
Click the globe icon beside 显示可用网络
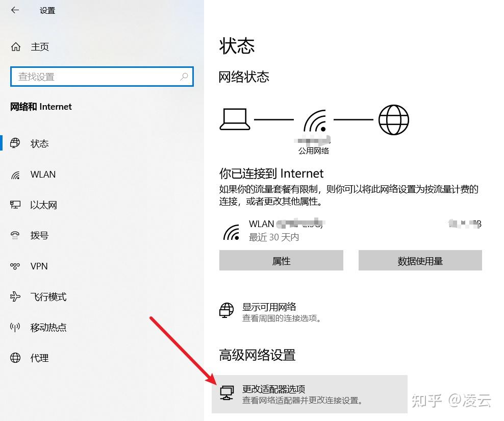coord(226,311)
